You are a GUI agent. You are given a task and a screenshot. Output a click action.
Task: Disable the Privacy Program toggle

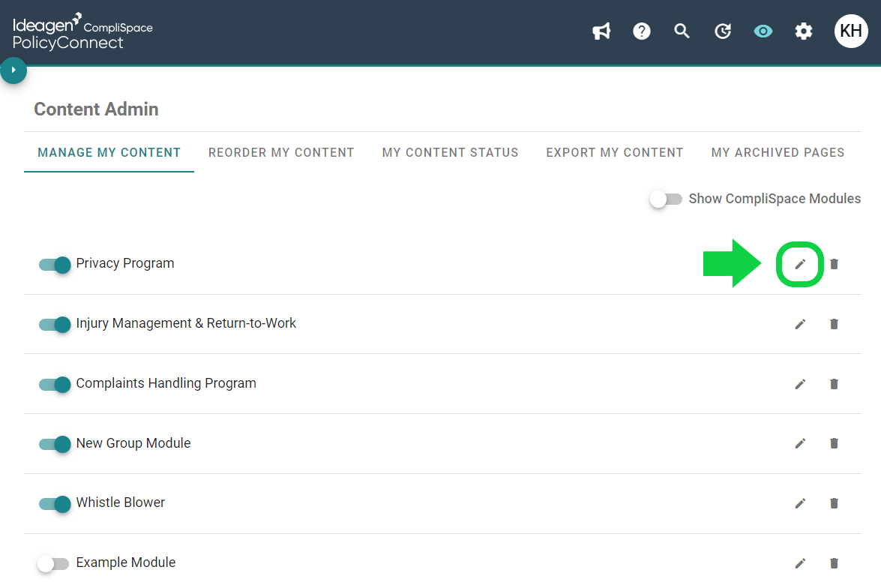pyautogui.click(x=55, y=264)
